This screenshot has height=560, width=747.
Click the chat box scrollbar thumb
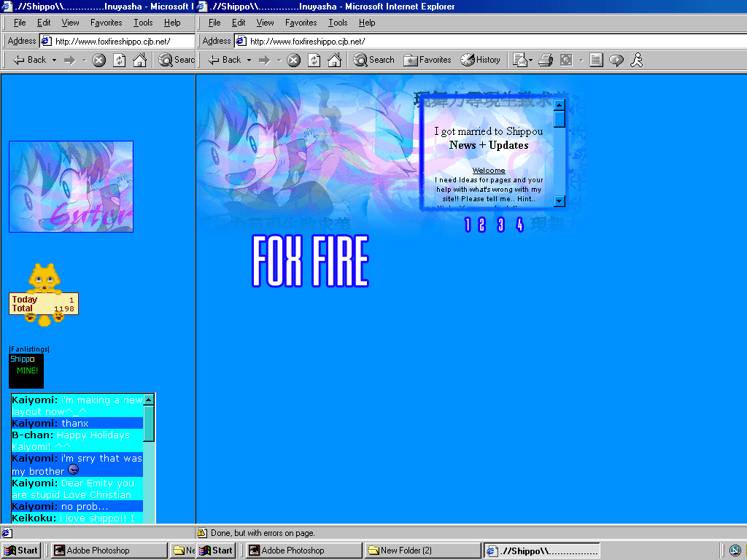[x=149, y=424]
